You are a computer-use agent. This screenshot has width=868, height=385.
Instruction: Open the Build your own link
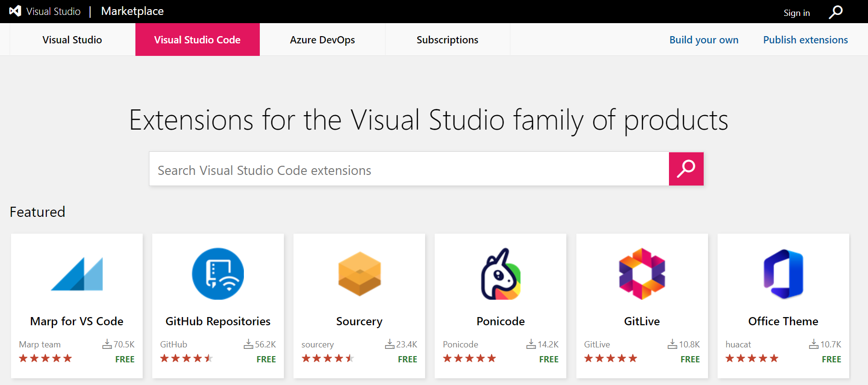tap(704, 40)
